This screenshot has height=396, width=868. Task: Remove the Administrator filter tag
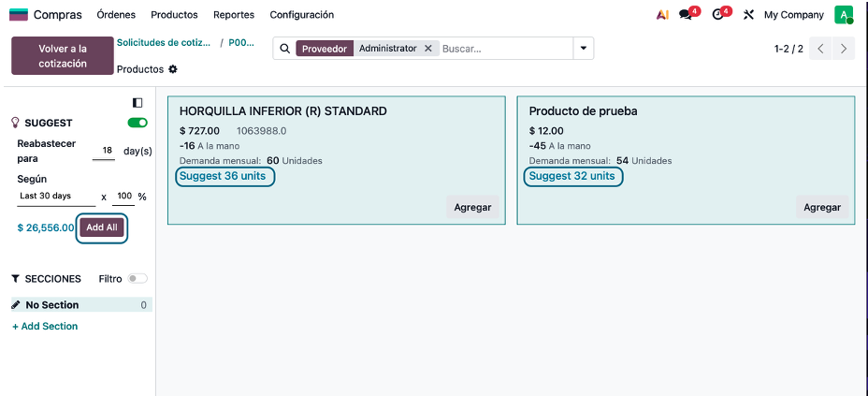click(x=428, y=49)
